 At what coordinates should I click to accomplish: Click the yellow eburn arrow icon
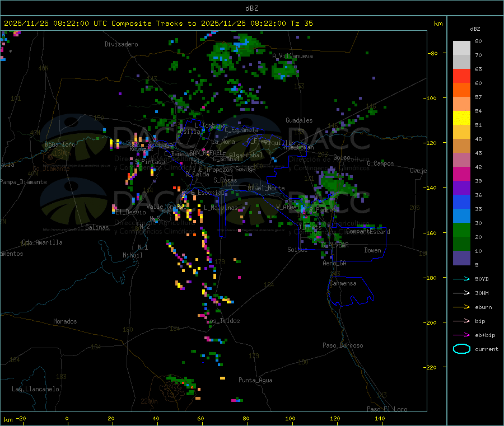point(461,307)
